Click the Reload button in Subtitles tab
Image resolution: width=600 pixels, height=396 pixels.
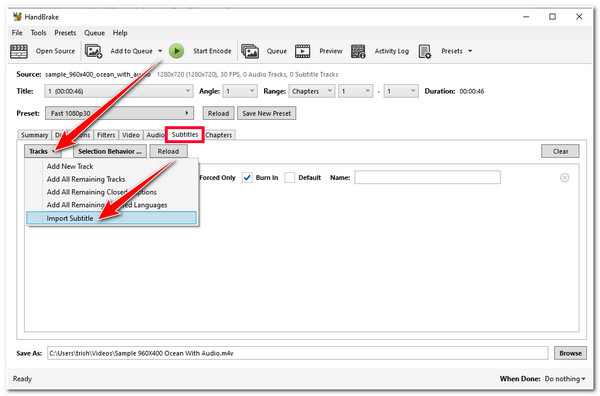[x=168, y=152]
